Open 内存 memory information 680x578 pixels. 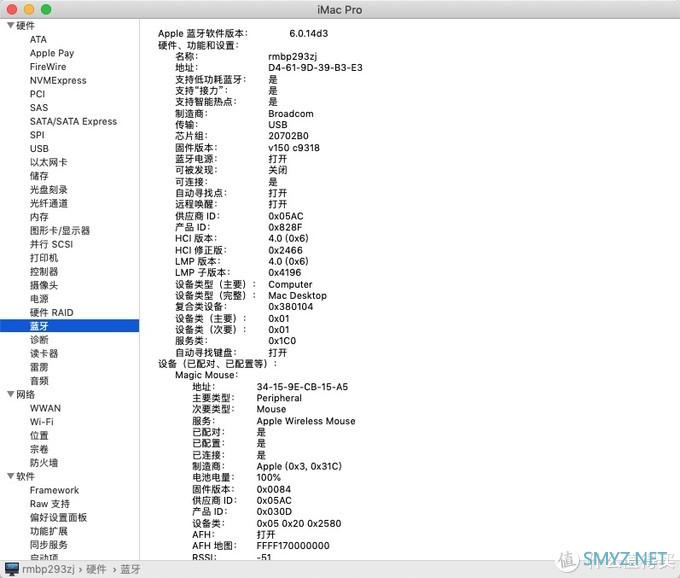pyautogui.click(x=39, y=217)
